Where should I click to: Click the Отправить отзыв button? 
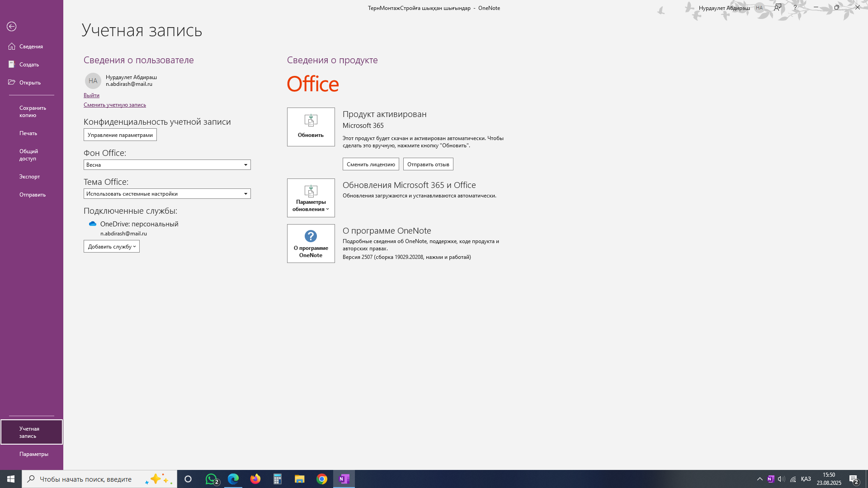click(428, 164)
